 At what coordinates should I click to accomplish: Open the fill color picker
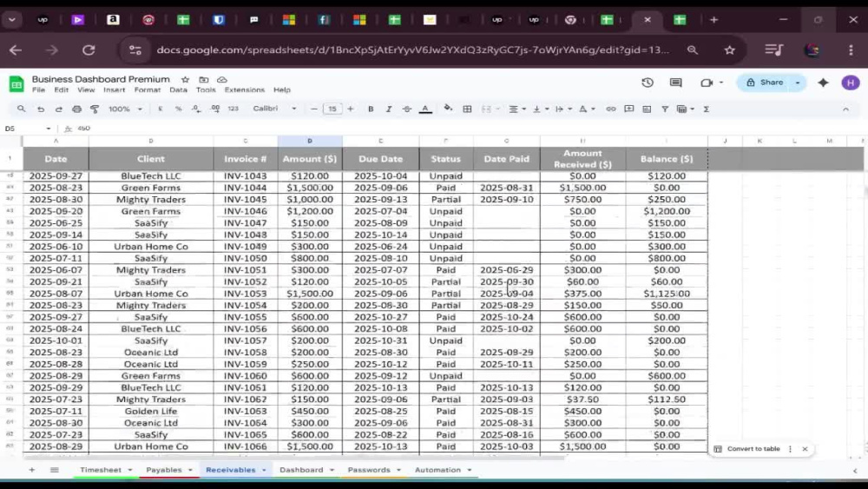[x=448, y=109]
